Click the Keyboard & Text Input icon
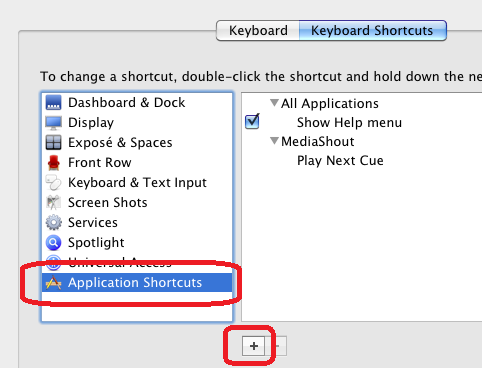This screenshot has height=368, width=482. 53,183
